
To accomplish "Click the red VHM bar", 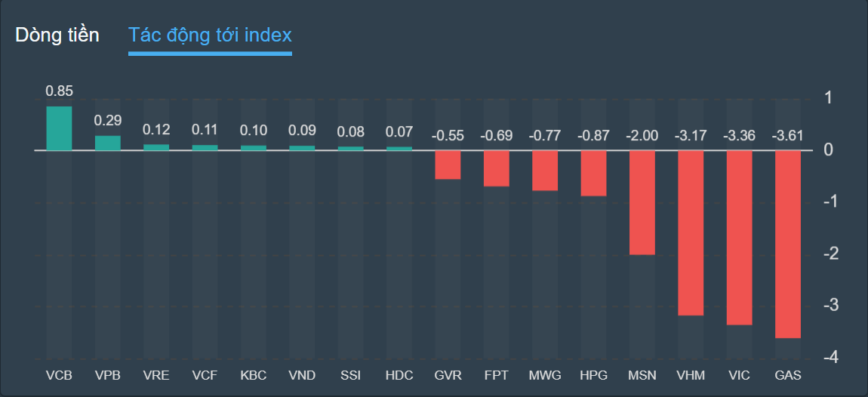I will coord(691,232).
